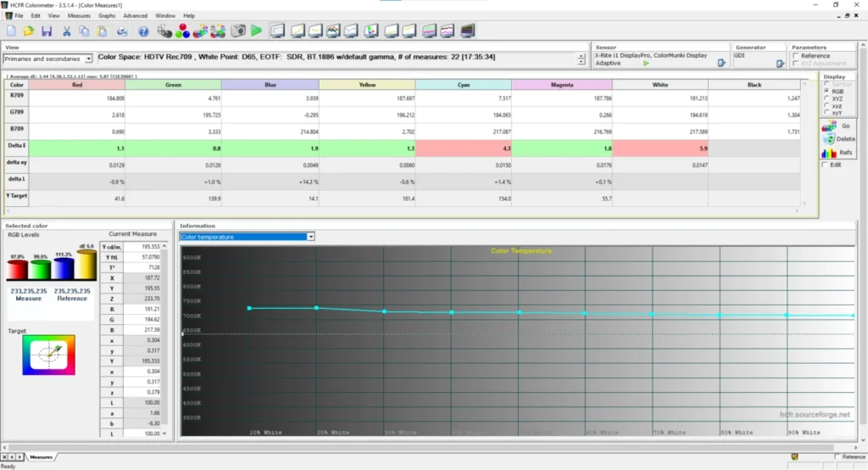The height and width of the screenshot is (470, 868).
Task: Click the camera icon in toolbar
Action: 238,31
